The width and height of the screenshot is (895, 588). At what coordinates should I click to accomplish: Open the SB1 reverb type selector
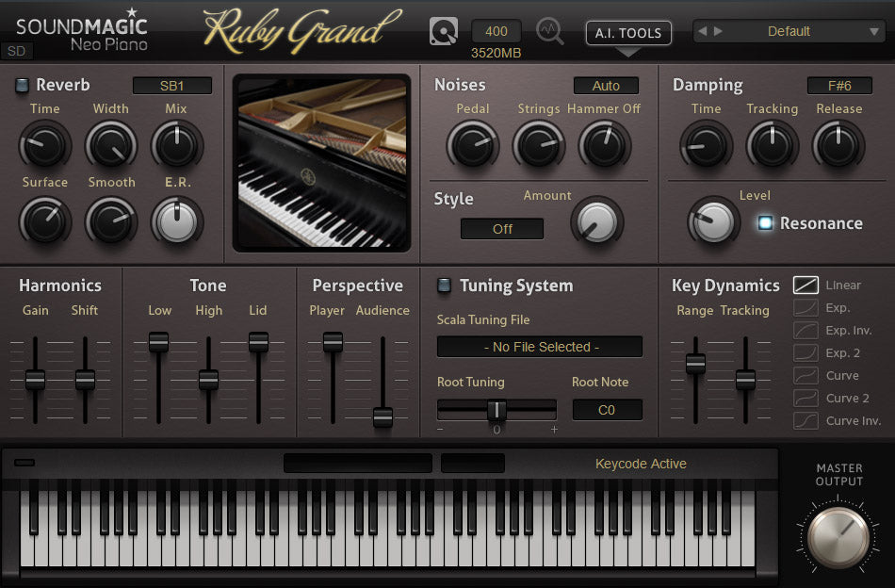pos(171,86)
